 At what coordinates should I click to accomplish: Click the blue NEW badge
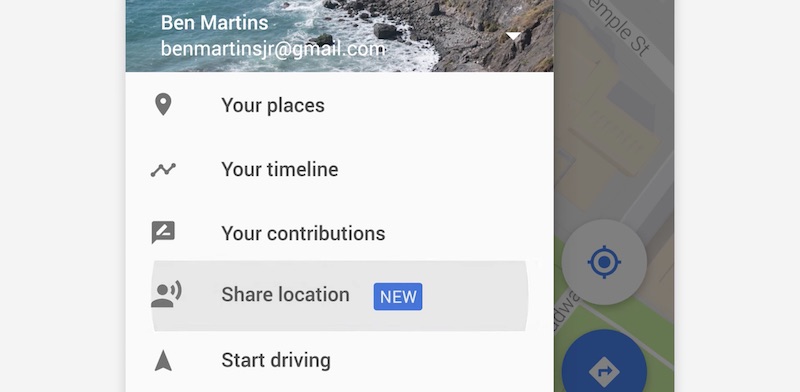[x=398, y=297]
